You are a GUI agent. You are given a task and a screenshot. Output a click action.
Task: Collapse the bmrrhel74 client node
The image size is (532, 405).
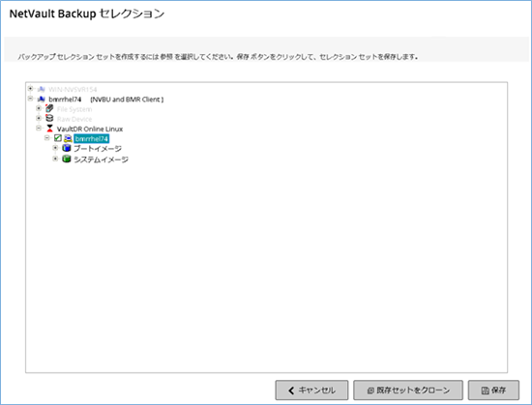31,99
